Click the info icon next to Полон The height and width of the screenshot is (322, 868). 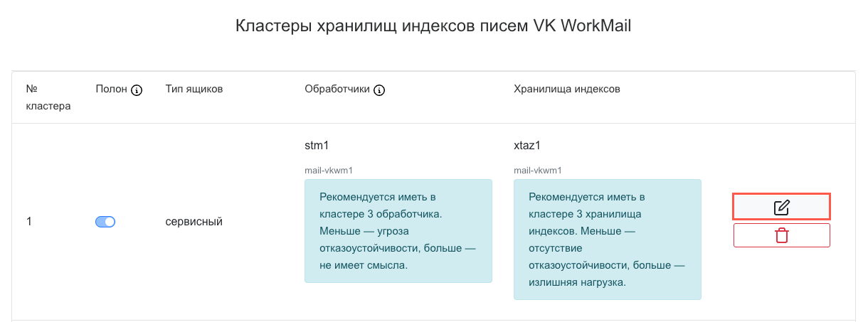coord(137,90)
